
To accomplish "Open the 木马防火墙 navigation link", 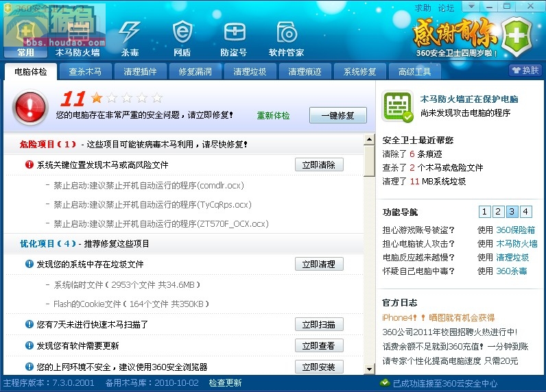I will 517,243.
